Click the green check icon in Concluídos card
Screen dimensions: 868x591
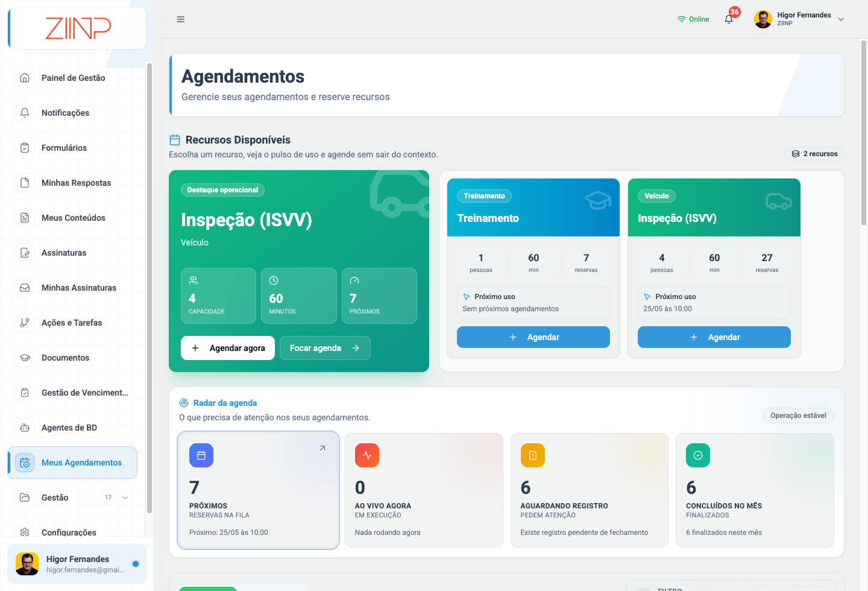698,455
